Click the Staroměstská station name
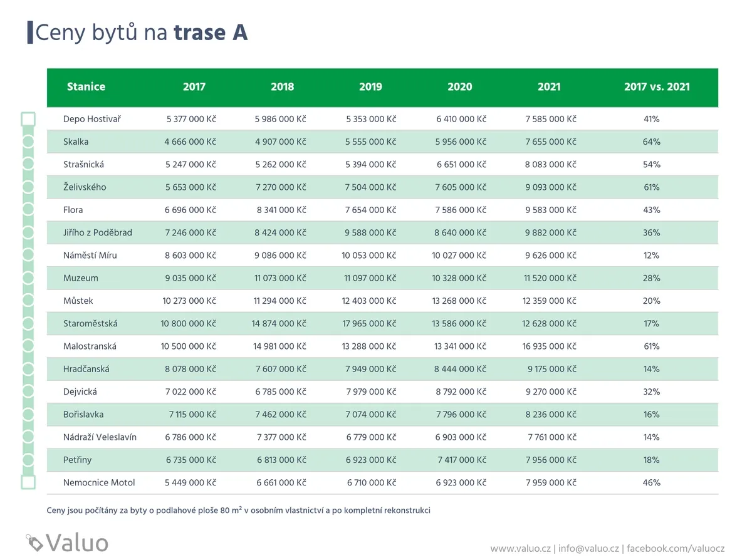752x560 pixels. click(x=90, y=323)
